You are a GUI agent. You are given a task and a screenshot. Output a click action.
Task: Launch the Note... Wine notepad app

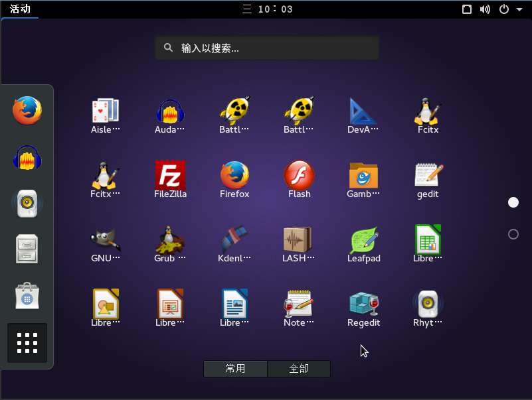coord(299,308)
